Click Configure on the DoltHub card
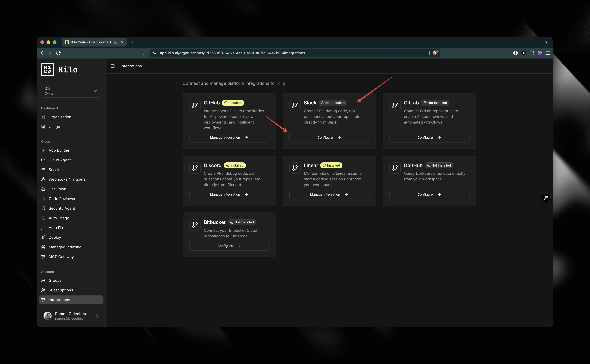The image size is (590, 364). pos(429,195)
